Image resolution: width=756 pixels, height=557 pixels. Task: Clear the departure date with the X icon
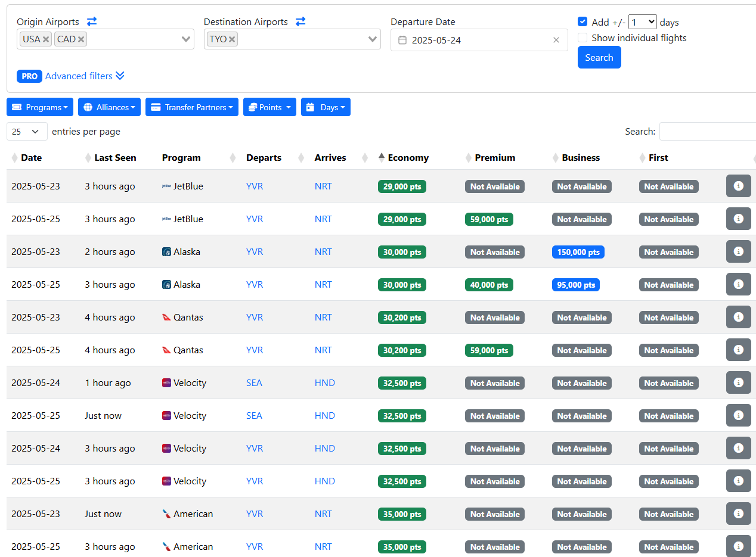(556, 40)
